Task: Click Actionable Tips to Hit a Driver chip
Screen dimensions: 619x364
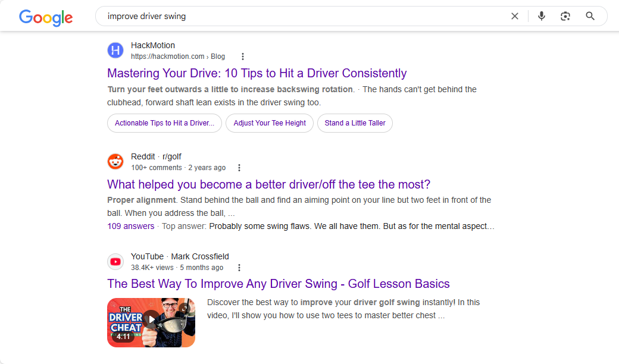Action: coord(164,123)
